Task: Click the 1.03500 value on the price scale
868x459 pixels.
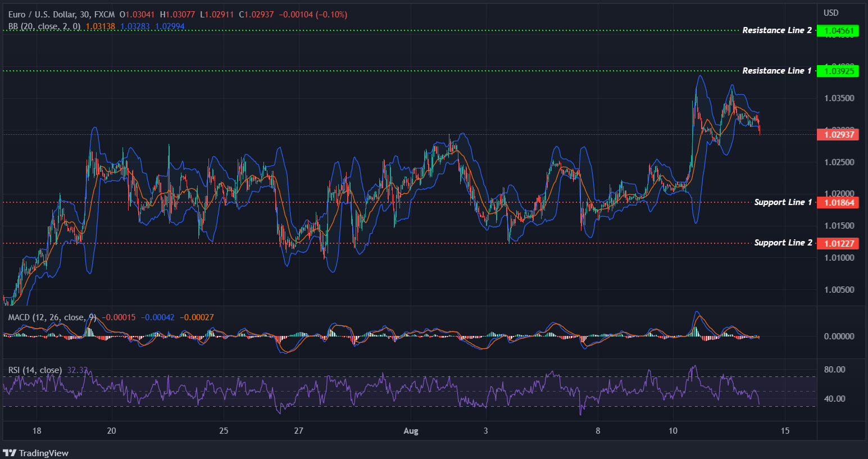Action: coord(840,98)
